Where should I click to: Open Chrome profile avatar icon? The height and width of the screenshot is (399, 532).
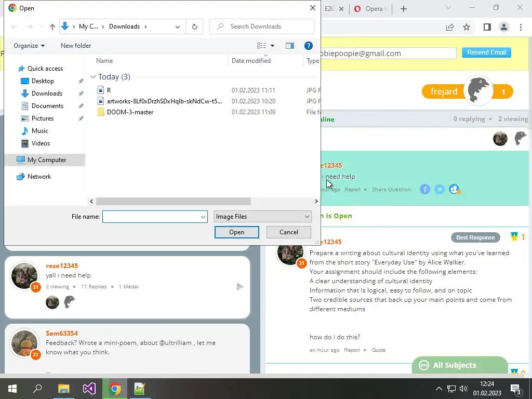(504, 27)
